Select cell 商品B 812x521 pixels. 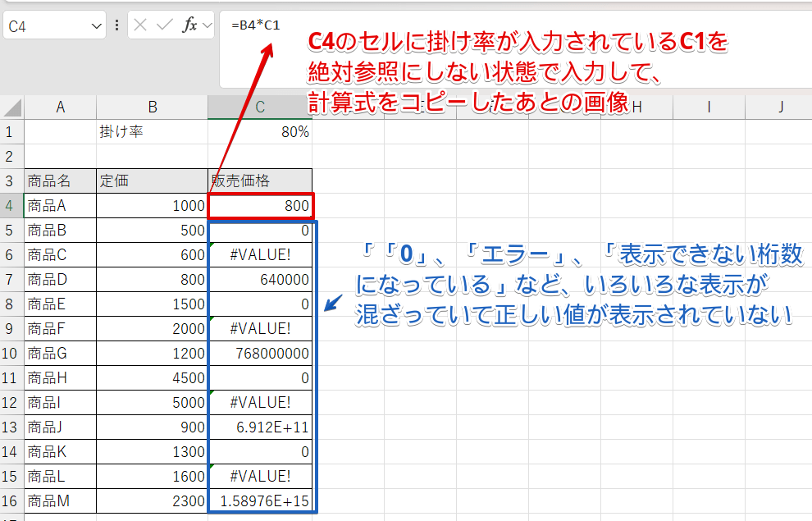60,230
